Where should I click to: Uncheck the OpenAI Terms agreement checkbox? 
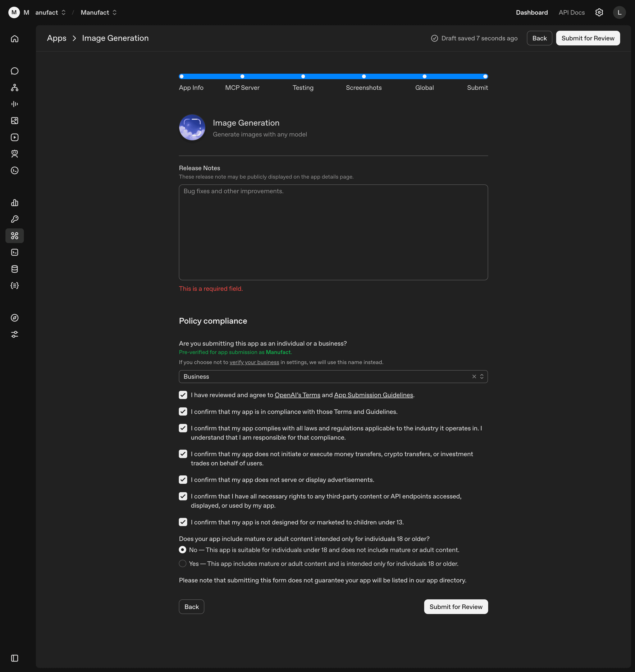(x=183, y=395)
